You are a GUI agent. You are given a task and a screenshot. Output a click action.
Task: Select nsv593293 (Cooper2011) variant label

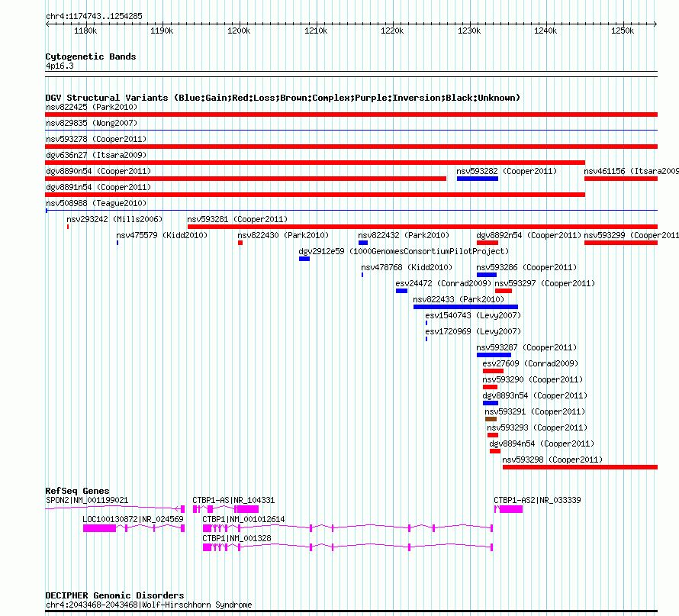(537, 427)
